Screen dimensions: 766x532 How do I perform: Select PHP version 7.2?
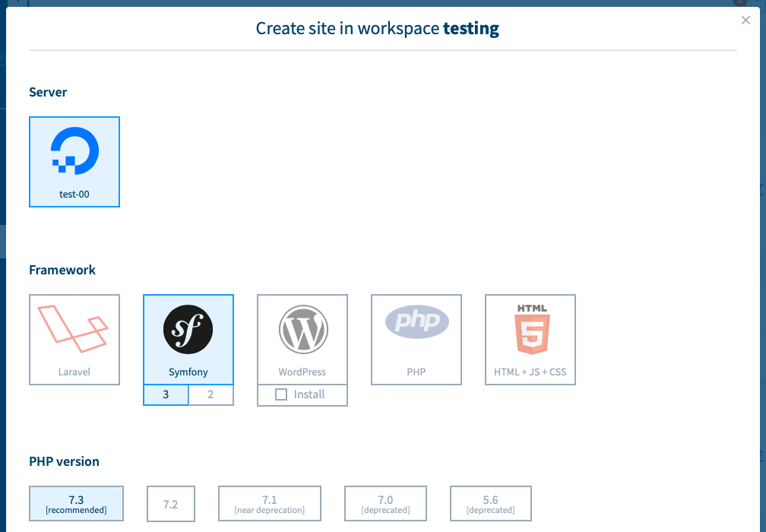pos(171,504)
